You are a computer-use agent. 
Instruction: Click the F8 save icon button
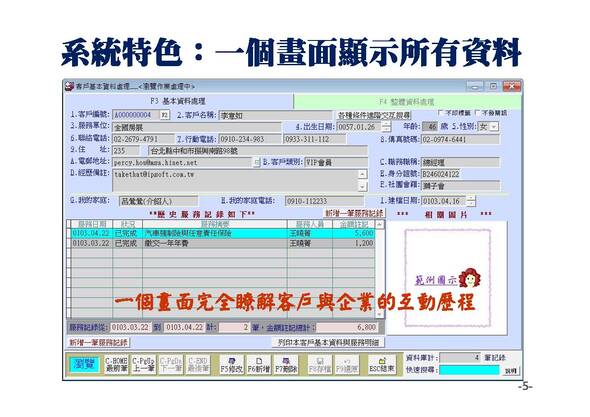pos(320,364)
